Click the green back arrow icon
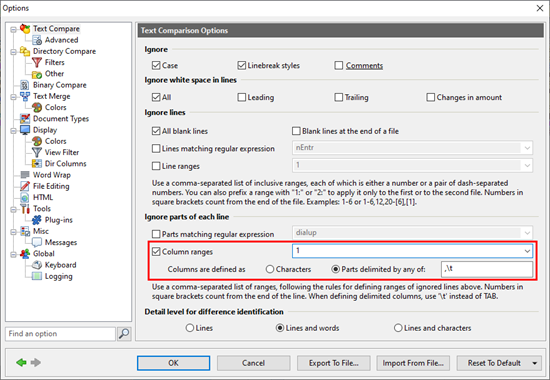The width and height of the screenshot is (550, 380). [x=21, y=362]
